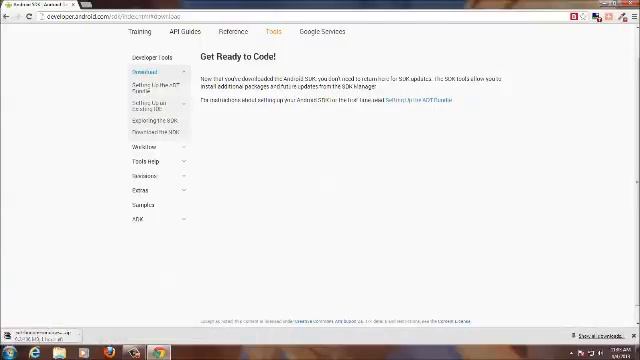Screen dimensions: 640x360
Task: Open the Training tab
Action: point(140,31)
